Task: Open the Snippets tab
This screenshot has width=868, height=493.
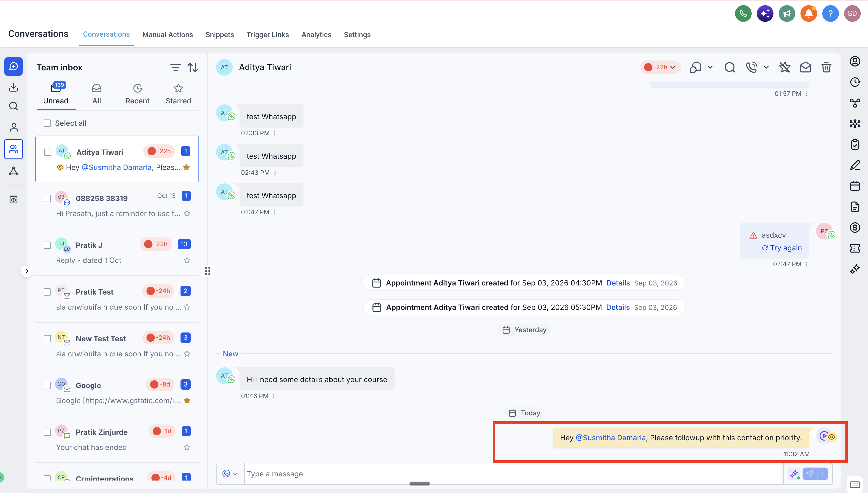Action: (220, 35)
